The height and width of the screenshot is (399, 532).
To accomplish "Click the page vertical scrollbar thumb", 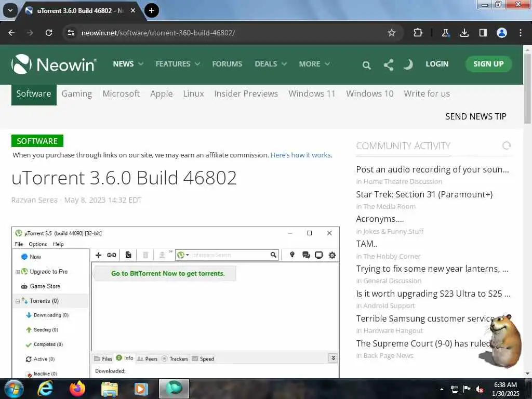I will tap(527, 89).
